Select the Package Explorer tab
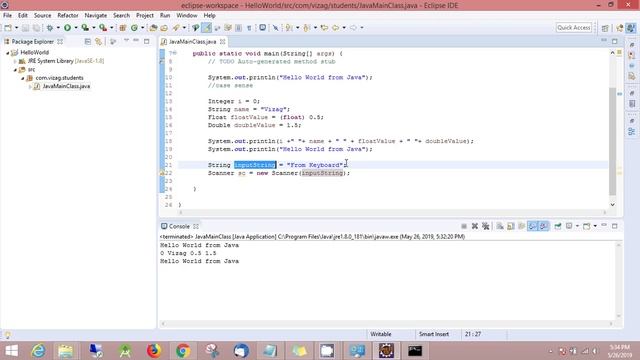 coord(33,42)
